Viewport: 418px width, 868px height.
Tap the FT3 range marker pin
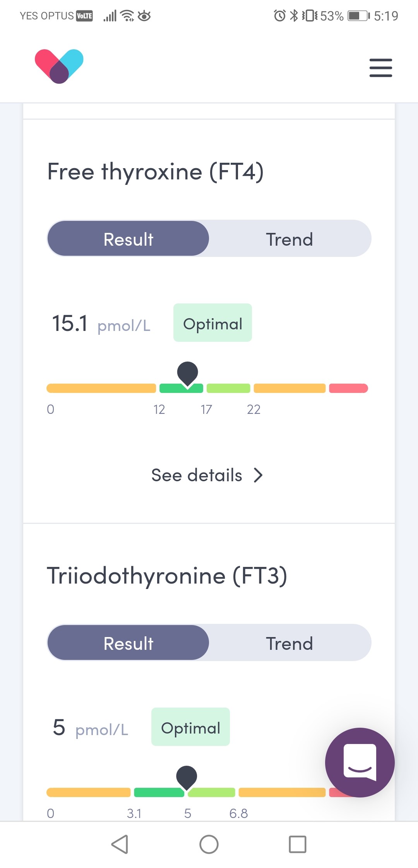point(187,777)
